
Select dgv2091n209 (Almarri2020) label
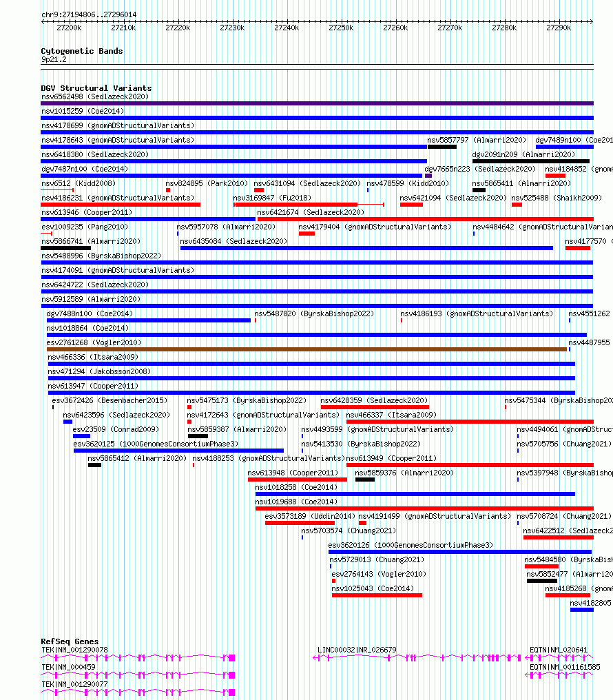coord(523,154)
